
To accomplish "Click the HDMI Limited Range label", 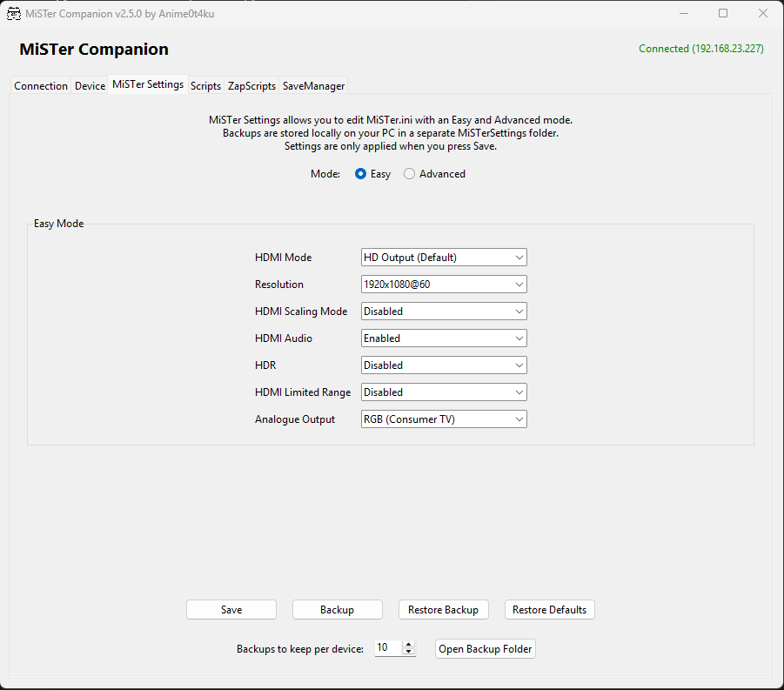I will (303, 392).
